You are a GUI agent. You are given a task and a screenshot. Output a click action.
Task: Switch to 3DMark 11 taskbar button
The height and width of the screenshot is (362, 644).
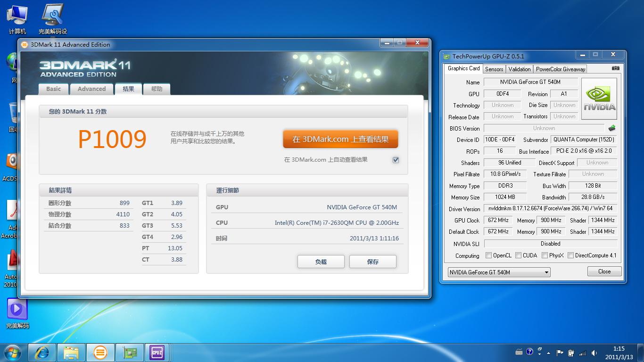100,353
